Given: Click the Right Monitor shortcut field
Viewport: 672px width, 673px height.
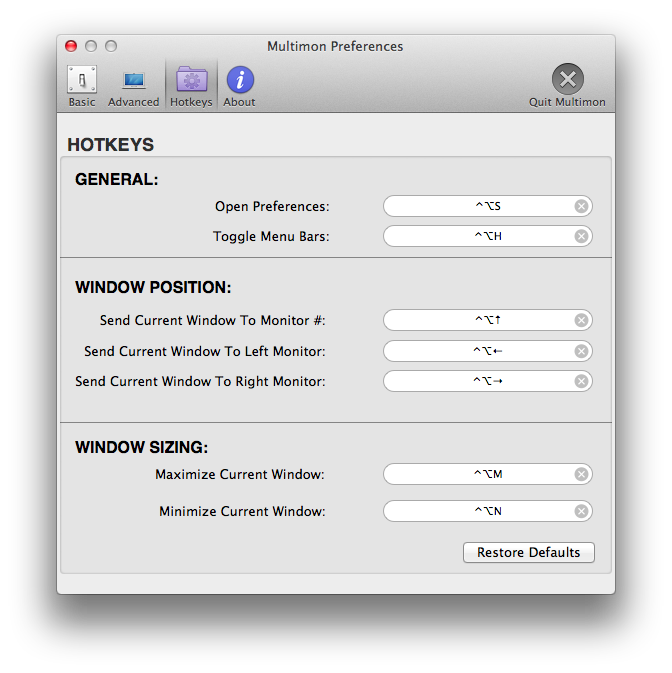Looking at the screenshot, I should 487,381.
